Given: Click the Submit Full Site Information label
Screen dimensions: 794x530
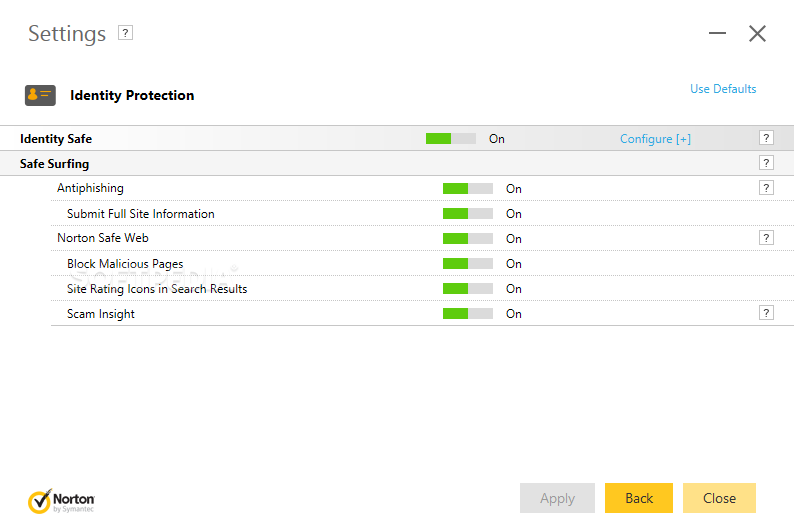Looking at the screenshot, I should pyautogui.click(x=141, y=214).
